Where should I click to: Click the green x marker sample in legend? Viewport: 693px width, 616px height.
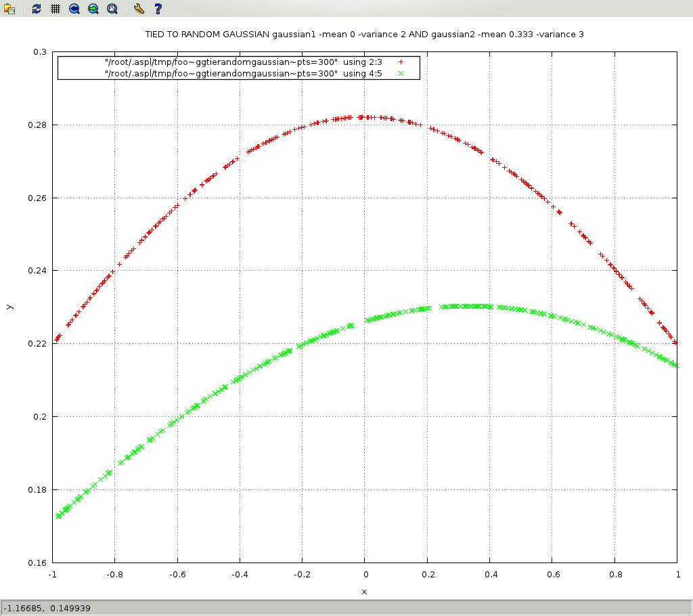(x=401, y=74)
